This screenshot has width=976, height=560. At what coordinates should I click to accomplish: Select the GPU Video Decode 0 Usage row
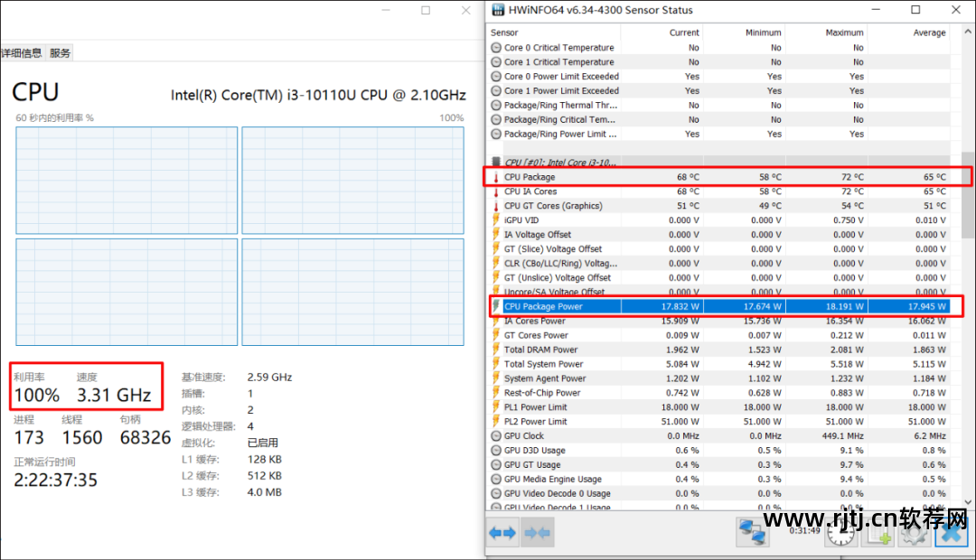point(719,493)
